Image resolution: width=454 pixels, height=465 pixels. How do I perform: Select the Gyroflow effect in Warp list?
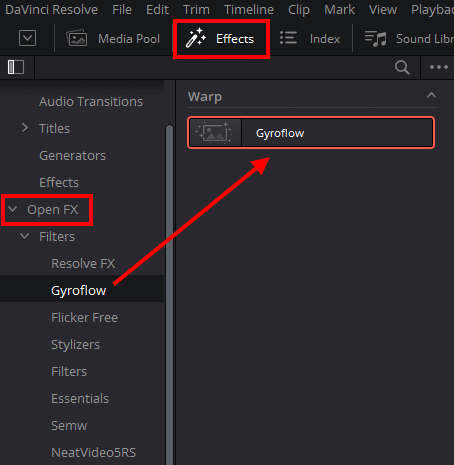tap(311, 133)
